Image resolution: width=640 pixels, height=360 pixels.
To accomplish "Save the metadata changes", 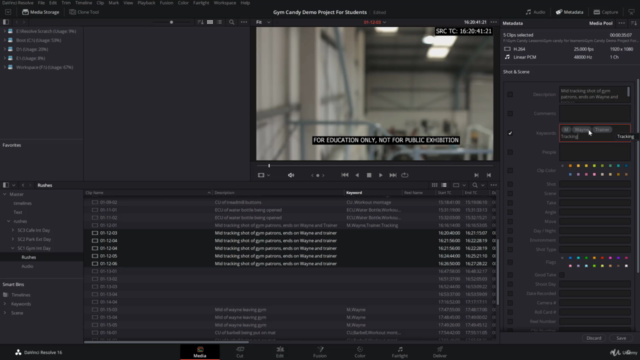I will (621, 338).
